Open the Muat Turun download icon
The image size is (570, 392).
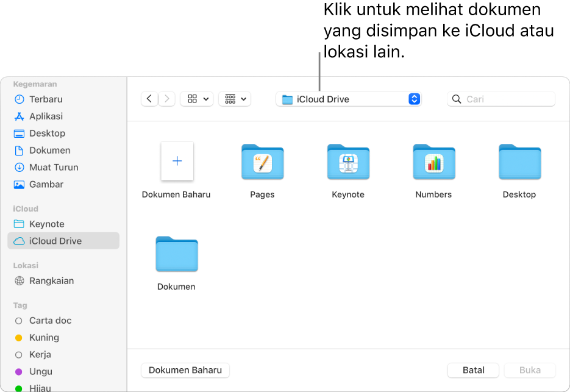pos(20,167)
